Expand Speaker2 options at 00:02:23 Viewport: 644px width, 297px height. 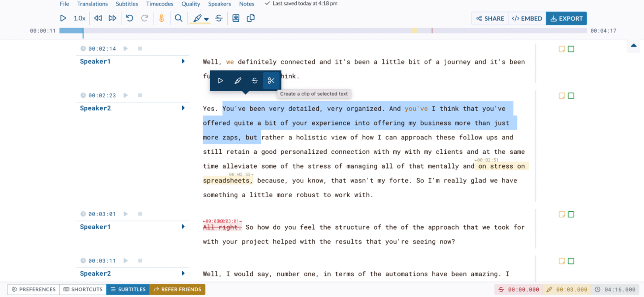(183, 108)
